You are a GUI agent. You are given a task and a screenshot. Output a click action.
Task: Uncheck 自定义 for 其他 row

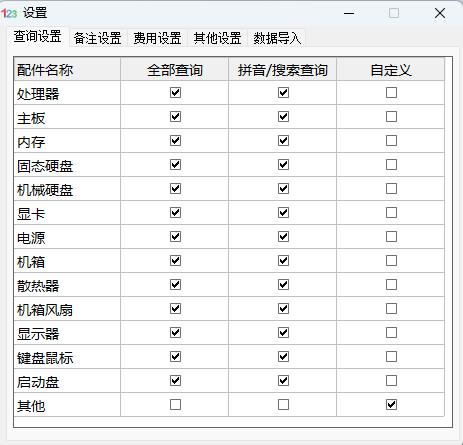coord(391,404)
